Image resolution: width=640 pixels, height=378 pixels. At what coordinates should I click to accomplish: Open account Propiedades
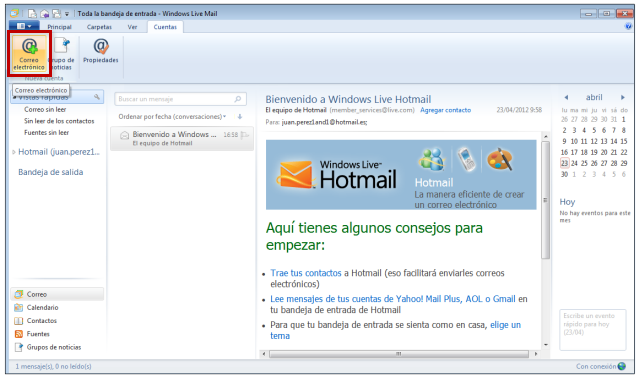click(x=101, y=51)
